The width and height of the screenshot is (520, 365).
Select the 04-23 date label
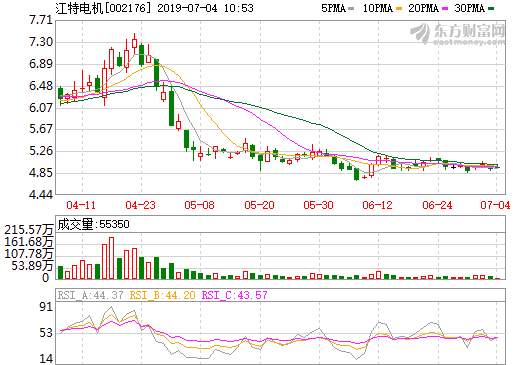click(140, 205)
